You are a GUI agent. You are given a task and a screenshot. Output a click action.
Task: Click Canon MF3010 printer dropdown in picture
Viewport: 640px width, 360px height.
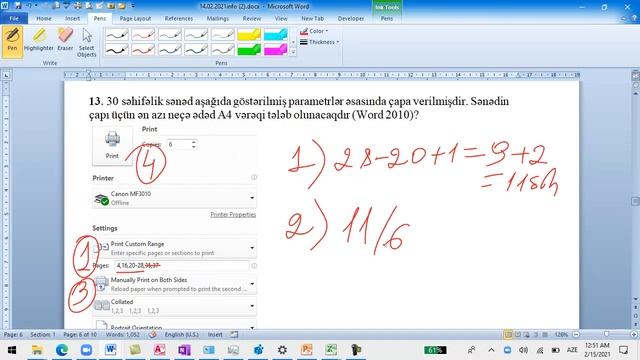click(x=174, y=198)
